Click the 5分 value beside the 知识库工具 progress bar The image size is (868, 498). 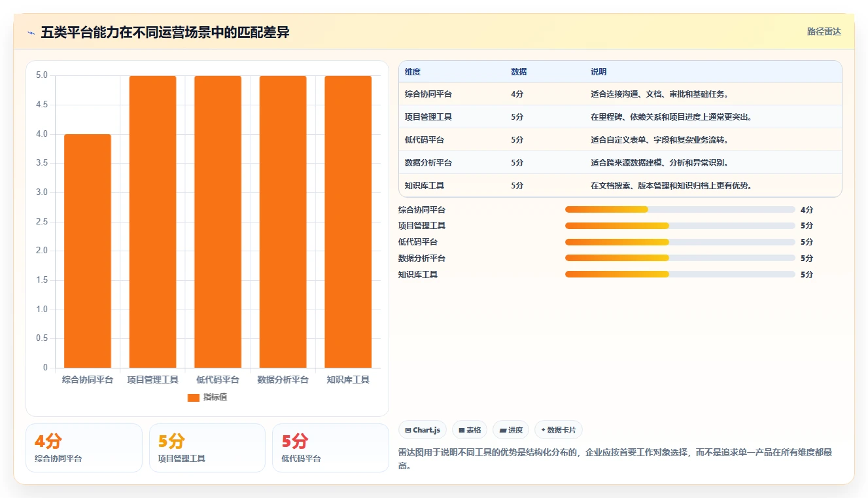point(807,274)
